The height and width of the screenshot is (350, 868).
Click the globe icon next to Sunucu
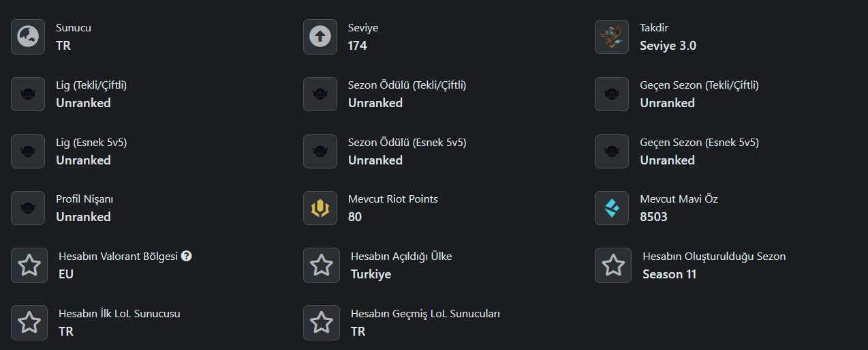(x=28, y=37)
